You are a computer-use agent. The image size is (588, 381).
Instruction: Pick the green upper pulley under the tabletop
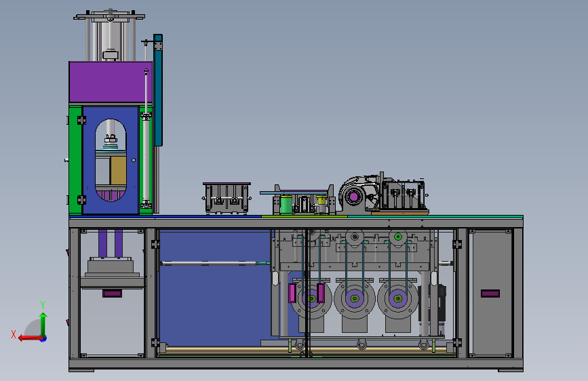398,237
